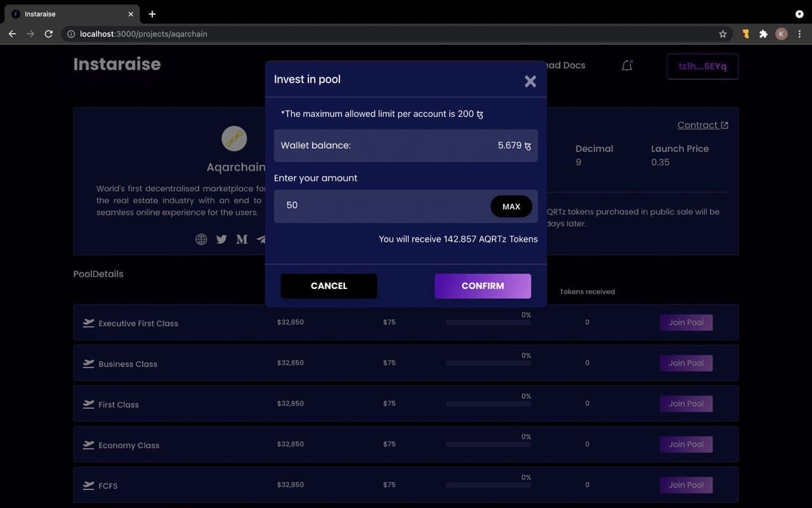Open the Chrome profile avatar K
This screenshot has height=508, width=812.
[x=782, y=34]
